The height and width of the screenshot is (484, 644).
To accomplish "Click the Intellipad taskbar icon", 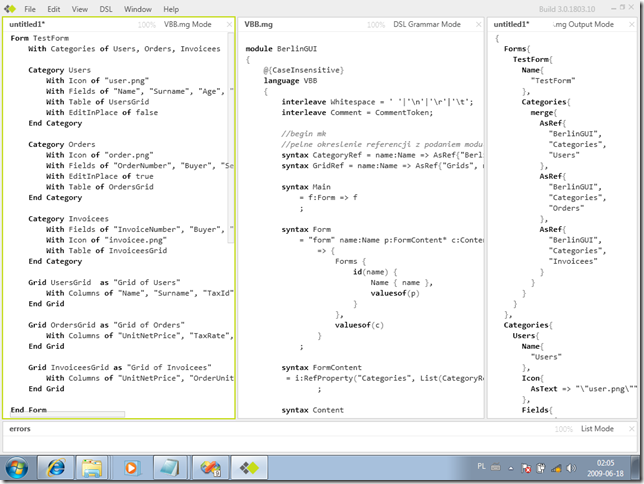I will click(251, 467).
